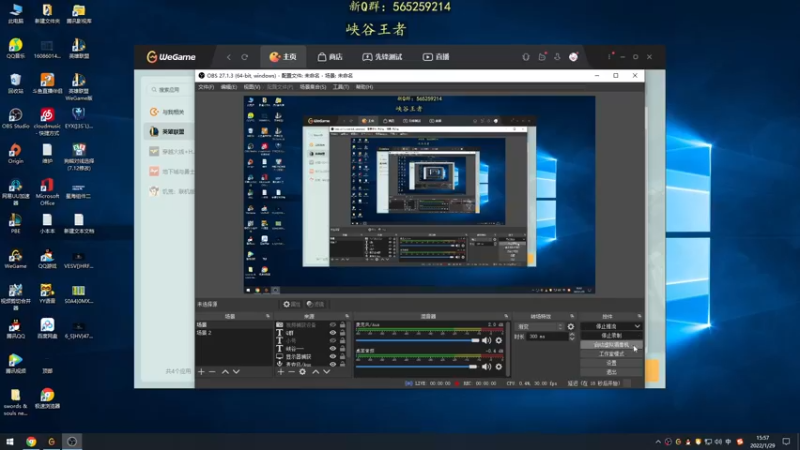The height and width of the screenshot is (450, 800).
Task: Pop out the 控件 dock panel
Action: click(x=639, y=316)
